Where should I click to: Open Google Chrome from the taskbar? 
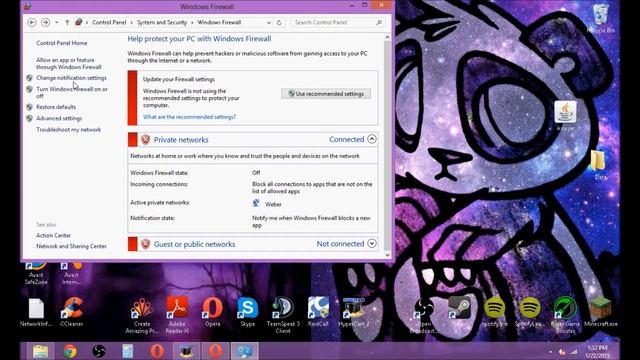coord(70,351)
